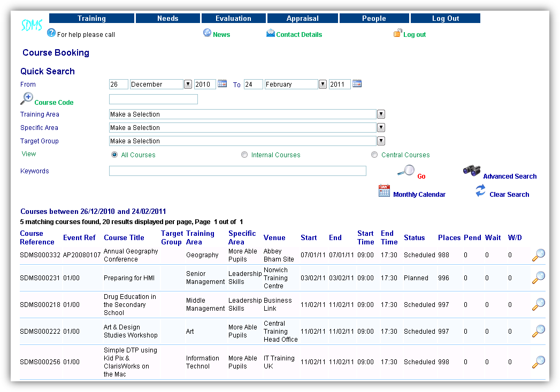Screen dimensions: 560x392
Task: Click the News link
Action: (x=221, y=35)
